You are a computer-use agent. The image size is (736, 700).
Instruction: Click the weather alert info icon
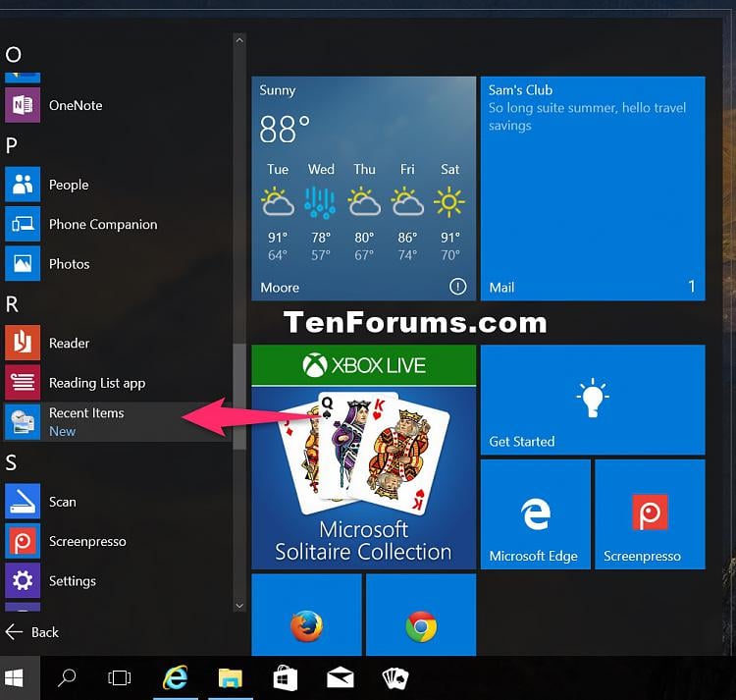tap(457, 286)
